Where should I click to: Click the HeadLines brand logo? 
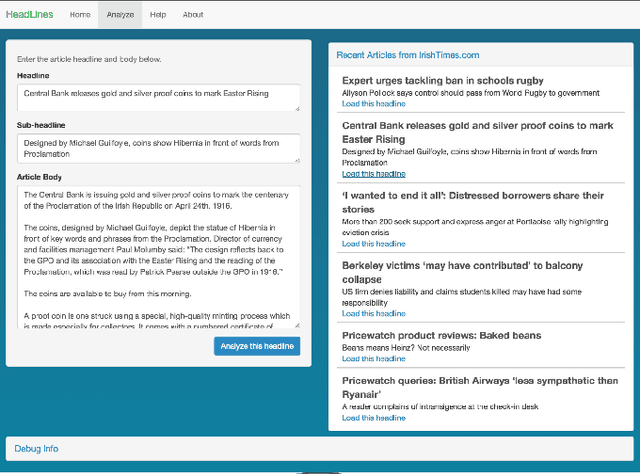[x=29, y=15]
